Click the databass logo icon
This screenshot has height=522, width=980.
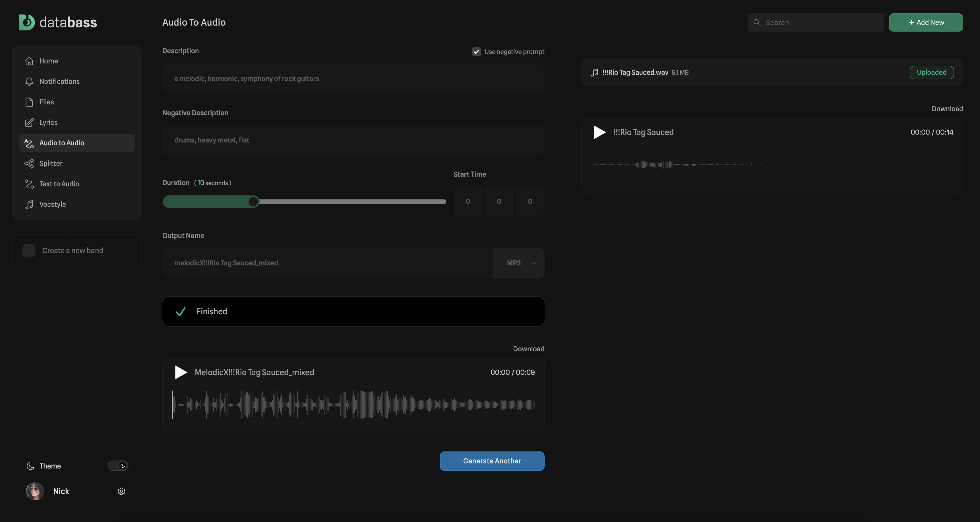click(x=27, y=22)
